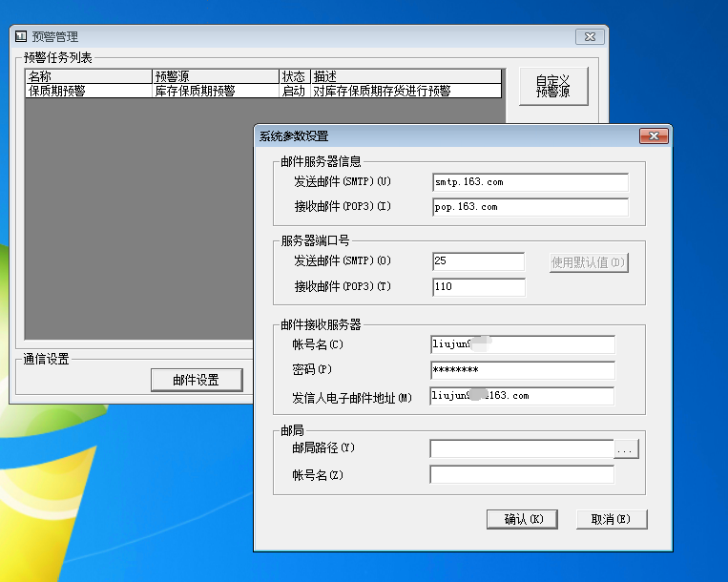Click the 描述 column header
Viewport: 728px width, 582px height.
click(x=406, y=76)
